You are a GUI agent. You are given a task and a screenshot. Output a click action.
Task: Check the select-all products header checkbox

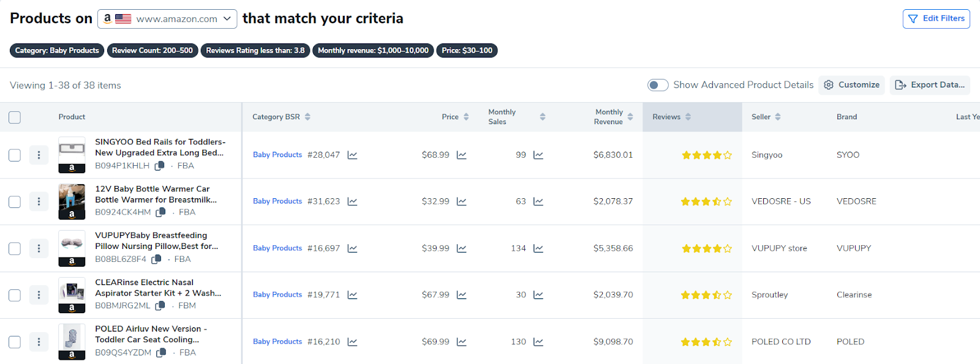point(15,117)
